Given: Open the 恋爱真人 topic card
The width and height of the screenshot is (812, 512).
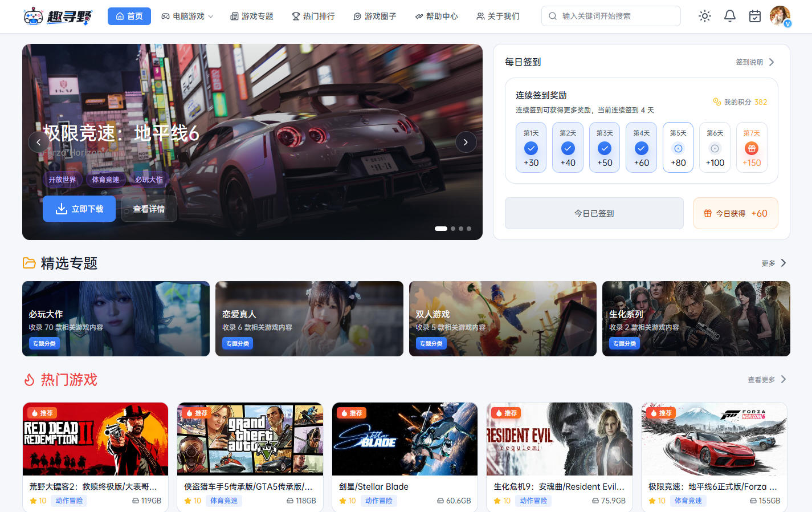Looking at the screenshot, I should pos(309,319).
